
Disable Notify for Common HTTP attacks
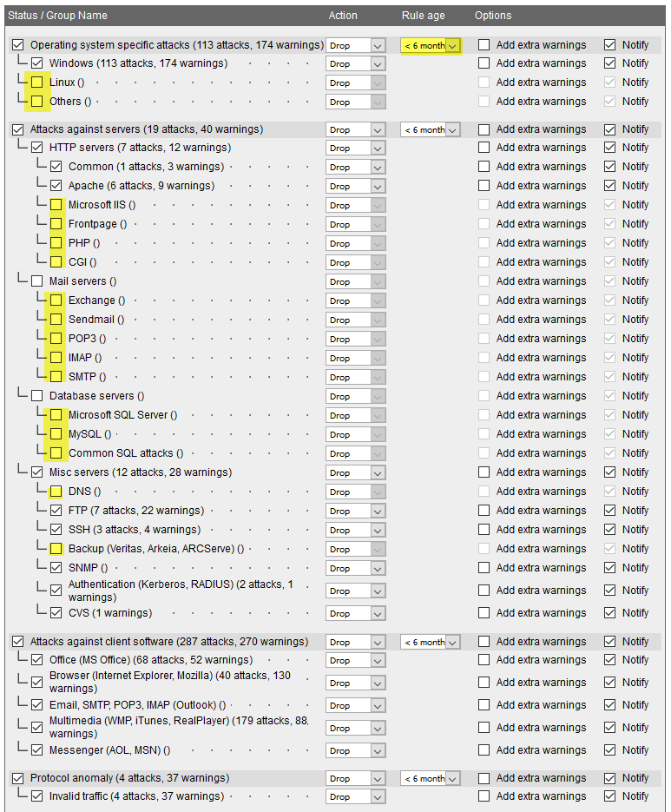(x=610, y=167)
